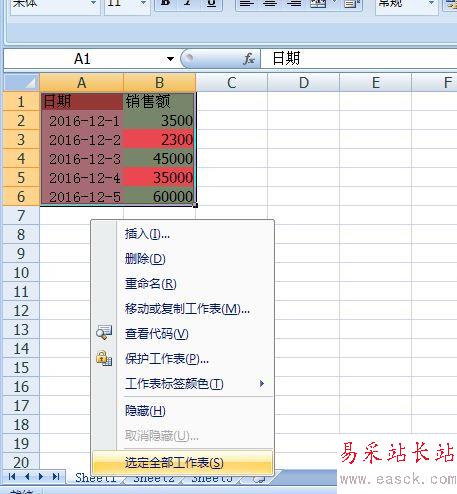The image size is (457, 494).
Task: Select column A header
Action: coord(81,83)
